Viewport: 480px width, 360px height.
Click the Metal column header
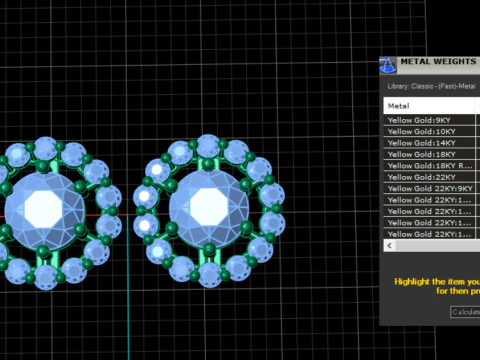coord(429,106)
